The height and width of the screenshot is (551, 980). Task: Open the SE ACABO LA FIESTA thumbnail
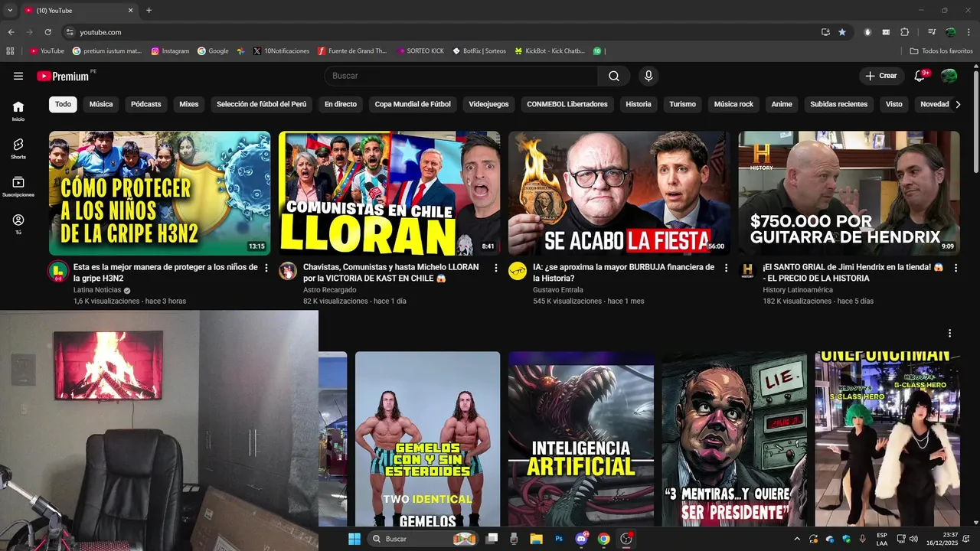click(619, 193)
